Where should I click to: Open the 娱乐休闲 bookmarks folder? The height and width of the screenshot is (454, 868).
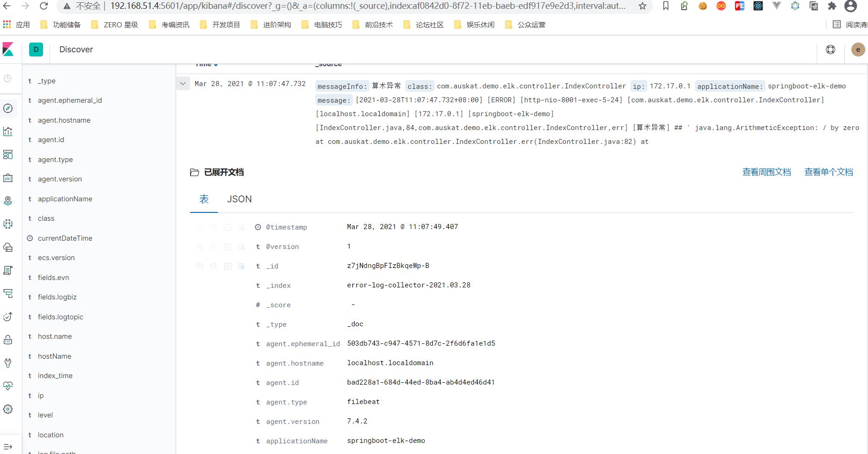(474, 25)
